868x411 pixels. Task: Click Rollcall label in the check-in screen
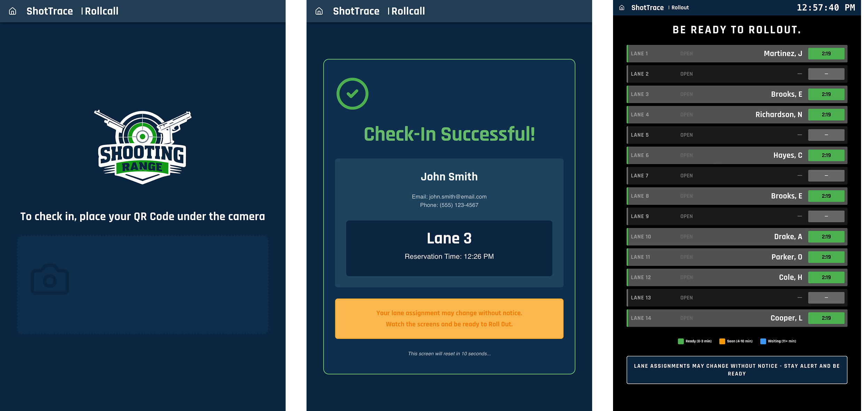(408, 11)
